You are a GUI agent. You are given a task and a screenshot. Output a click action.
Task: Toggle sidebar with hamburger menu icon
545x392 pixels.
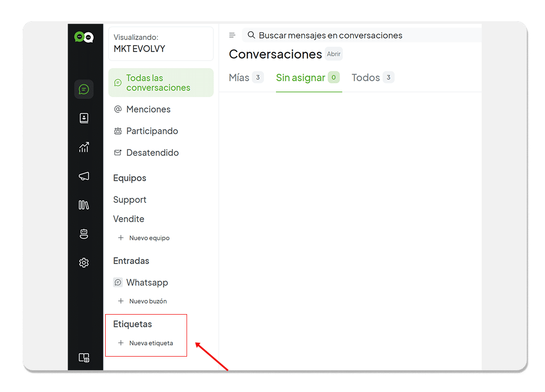coord(232,35)
